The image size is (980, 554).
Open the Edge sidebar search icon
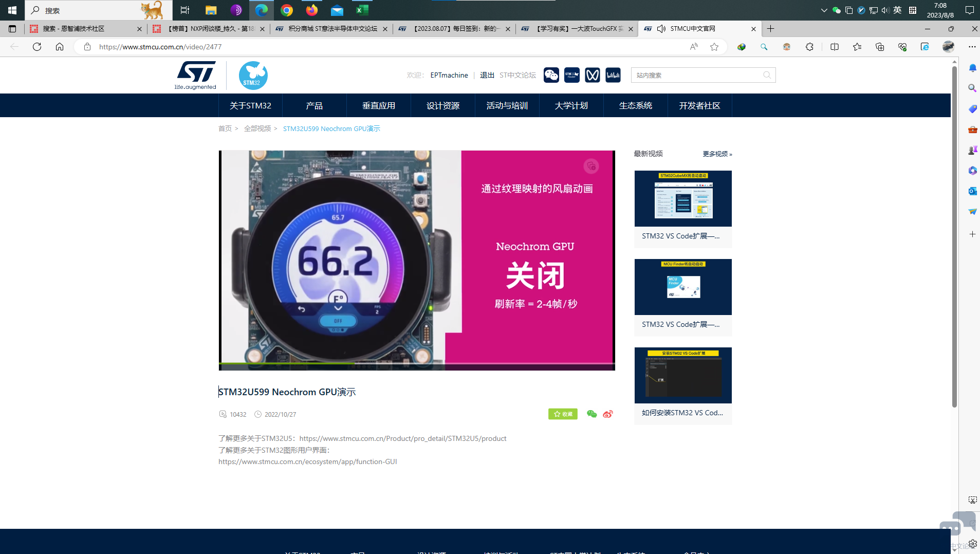pos(972,88)
